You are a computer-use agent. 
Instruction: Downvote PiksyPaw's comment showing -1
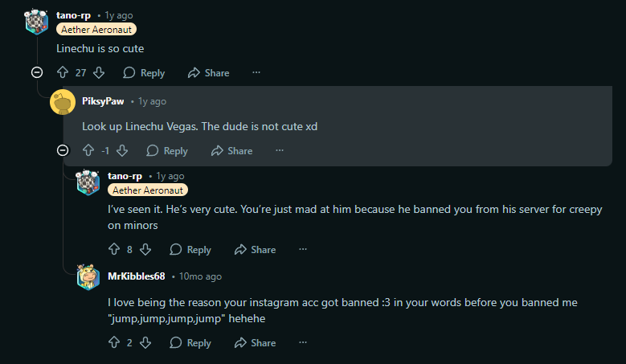click(122, 150)
